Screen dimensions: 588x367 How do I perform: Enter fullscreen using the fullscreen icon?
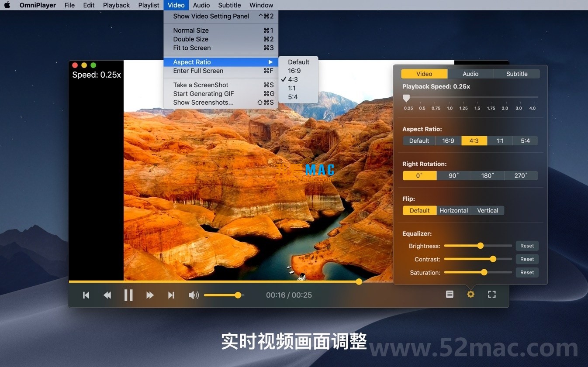491,294
